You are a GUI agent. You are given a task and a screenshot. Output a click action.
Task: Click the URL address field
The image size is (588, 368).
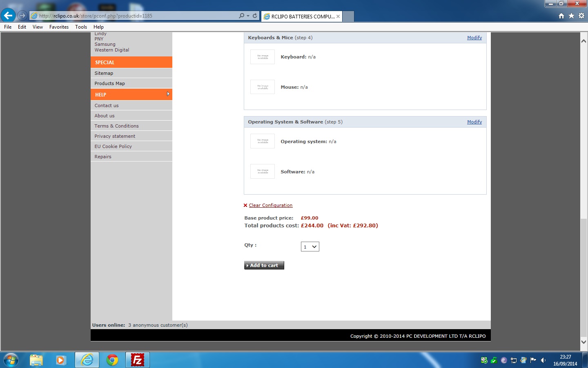135,16
